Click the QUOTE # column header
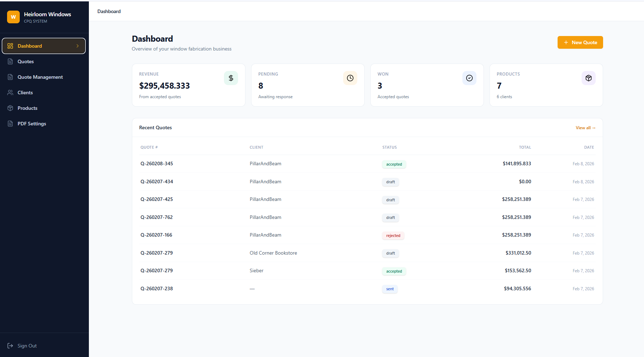 149,147
